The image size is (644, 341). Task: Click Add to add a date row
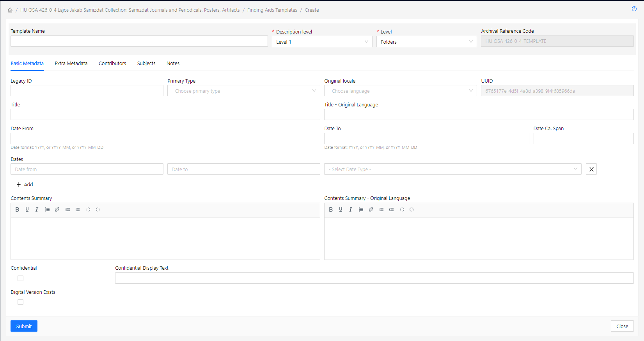pyautogui.click(x=25, y=185)
